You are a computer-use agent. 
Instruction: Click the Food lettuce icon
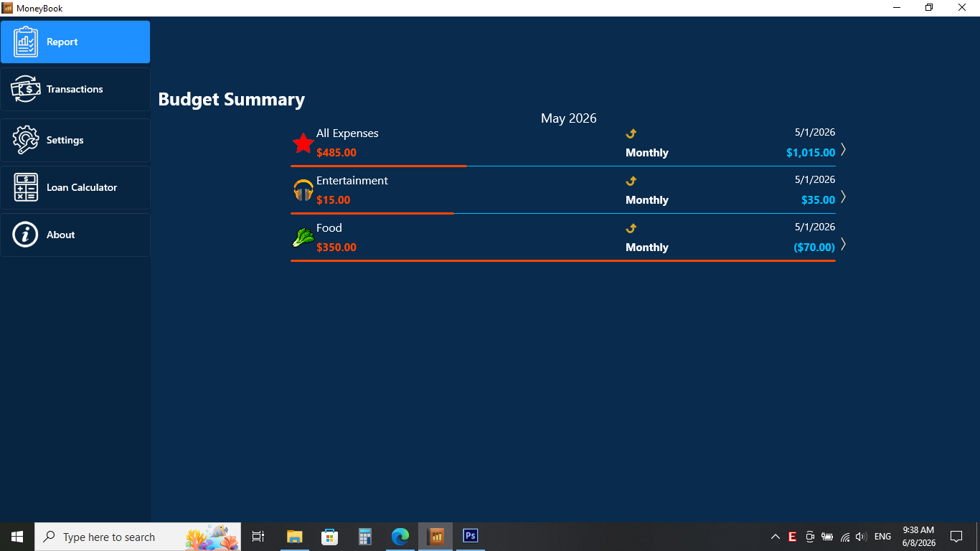tap(303, 237)
